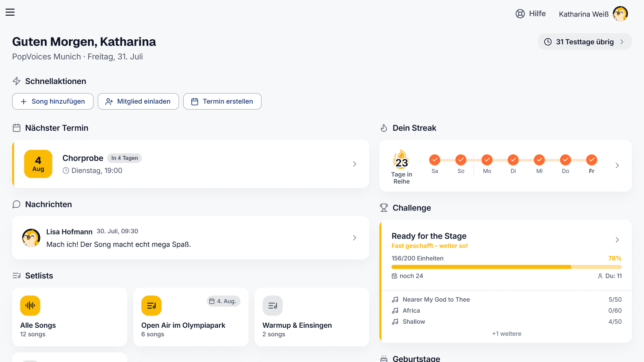644x362 pixels.
Task: Open the Warmup & Einsingen setlist
Action: pyautogui.click(x=312, y=317)
